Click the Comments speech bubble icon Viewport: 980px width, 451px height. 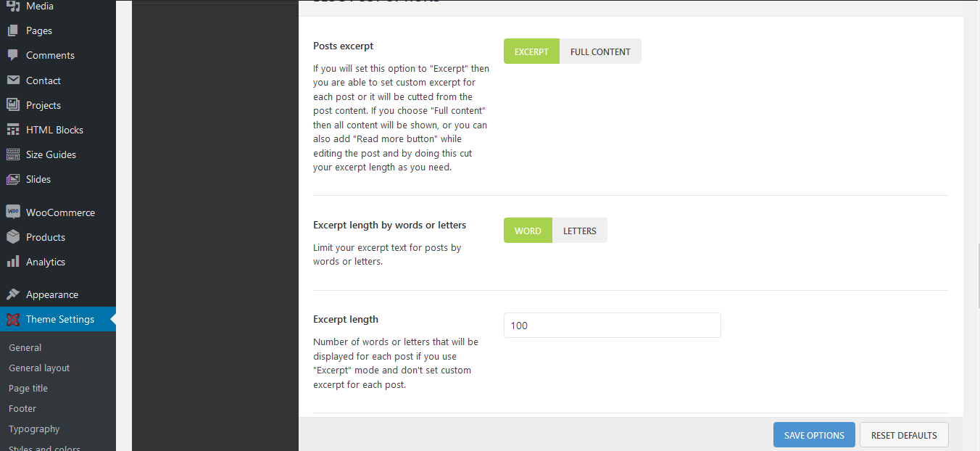[x=13, y=55]
